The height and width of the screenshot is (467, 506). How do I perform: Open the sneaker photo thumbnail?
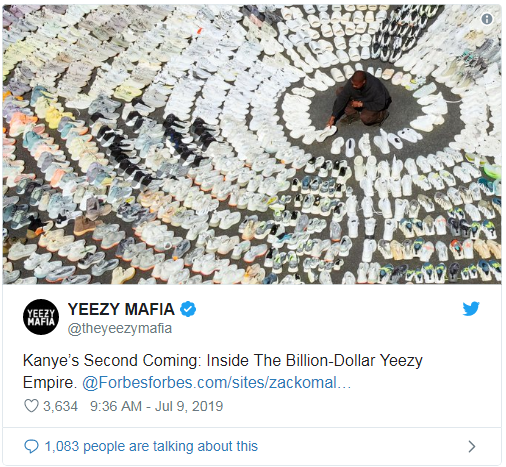(x=252, y=144)
